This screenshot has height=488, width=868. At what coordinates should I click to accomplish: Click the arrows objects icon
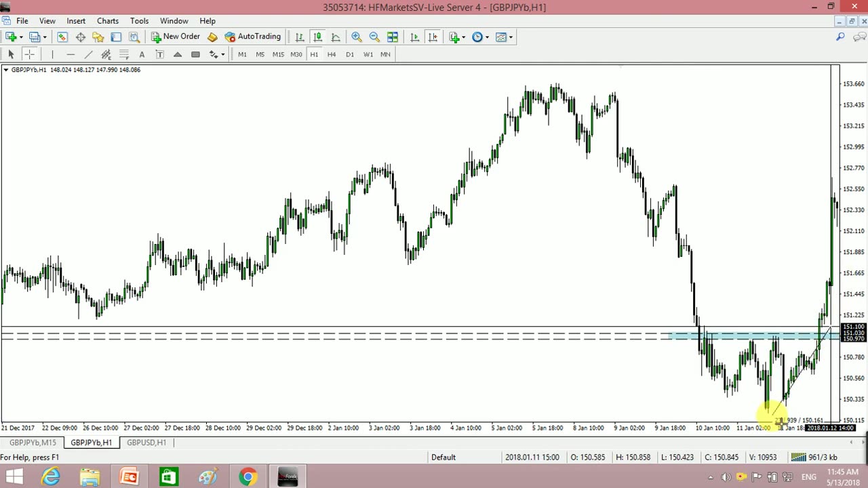pos(214,54)
